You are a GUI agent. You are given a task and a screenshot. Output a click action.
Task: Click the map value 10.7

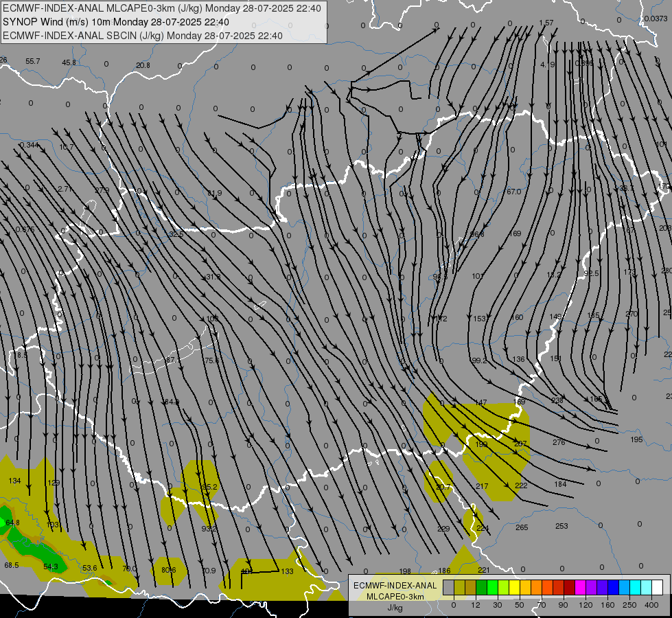(x=67, y=147)
